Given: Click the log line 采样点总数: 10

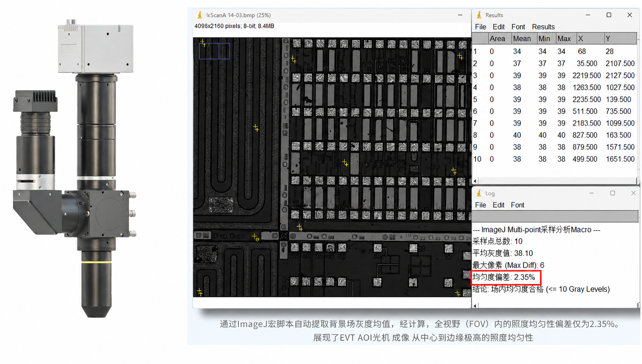Looking at the screenshot, I should pos(497,241).
